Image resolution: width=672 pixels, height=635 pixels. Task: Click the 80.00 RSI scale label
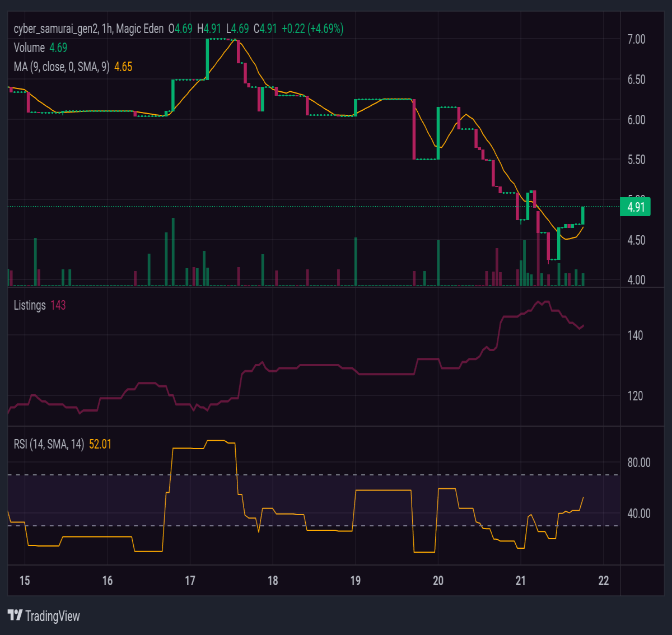[x=639, y=463]
